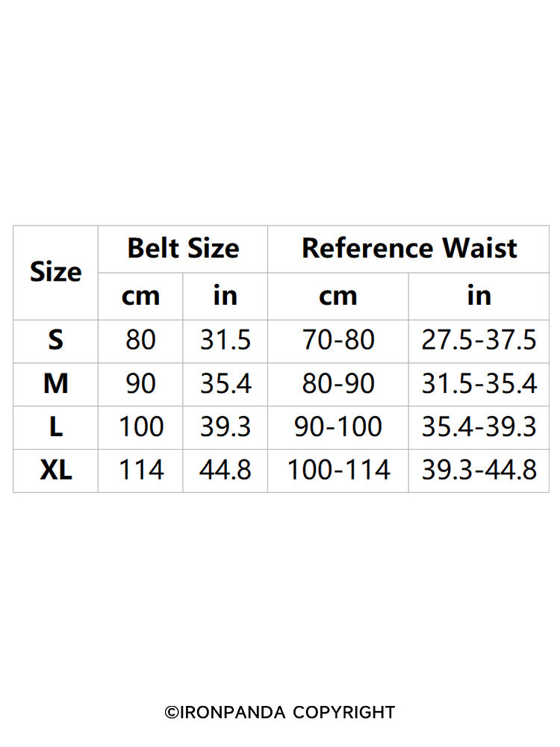Click the "Belt Size" header cell
The width and height of the screenshot is (560, 747).
pos(183,248)
